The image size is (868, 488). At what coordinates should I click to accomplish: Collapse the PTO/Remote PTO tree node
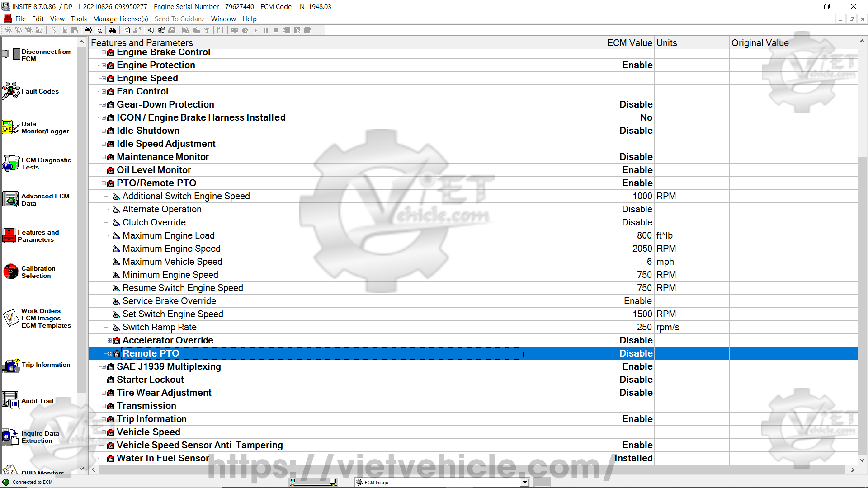(104, 183)
